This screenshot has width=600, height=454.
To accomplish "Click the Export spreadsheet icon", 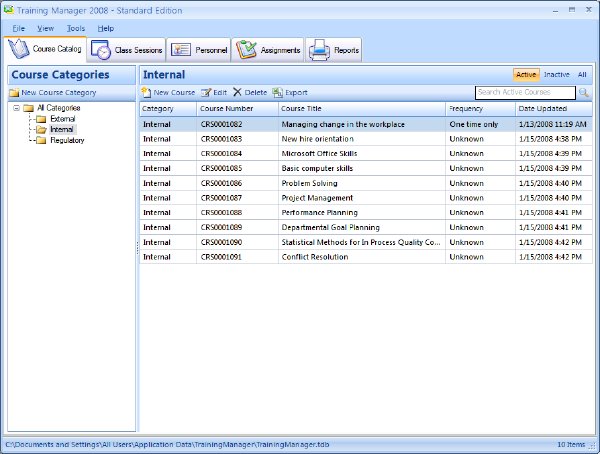I will [x=277, y=92].
